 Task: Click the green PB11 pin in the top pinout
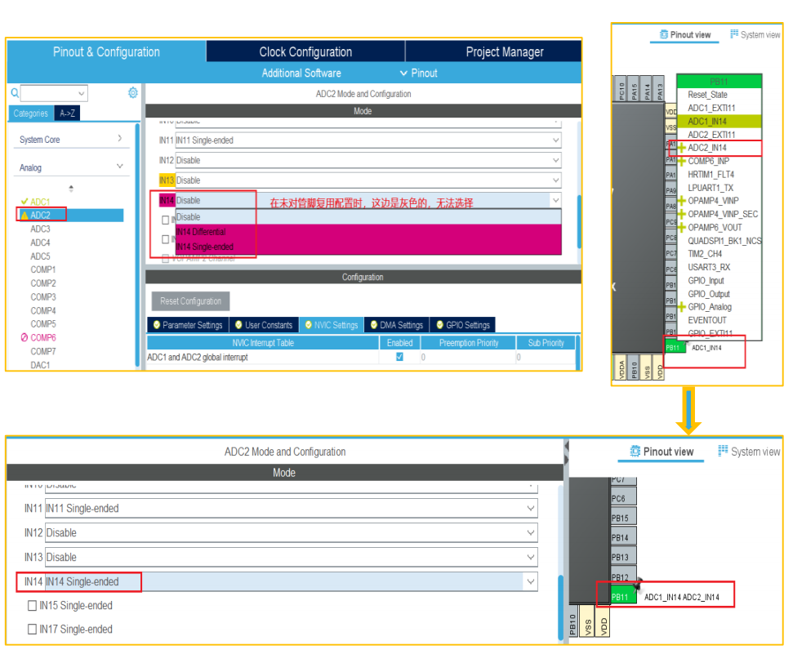(x=674, y=348)
